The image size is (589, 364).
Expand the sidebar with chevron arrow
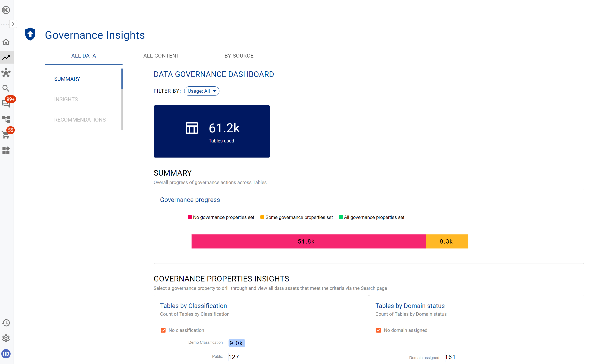point(13,24)
